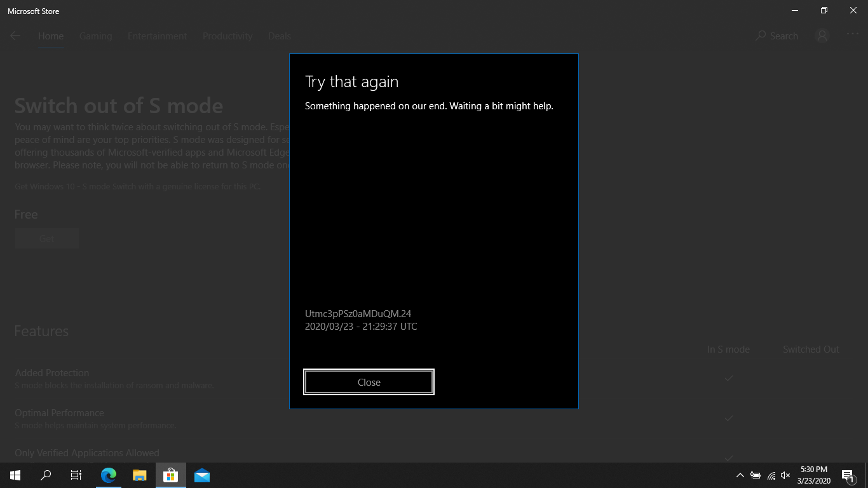
Task: Click the Added Protection checkmark
Action: 729,378
